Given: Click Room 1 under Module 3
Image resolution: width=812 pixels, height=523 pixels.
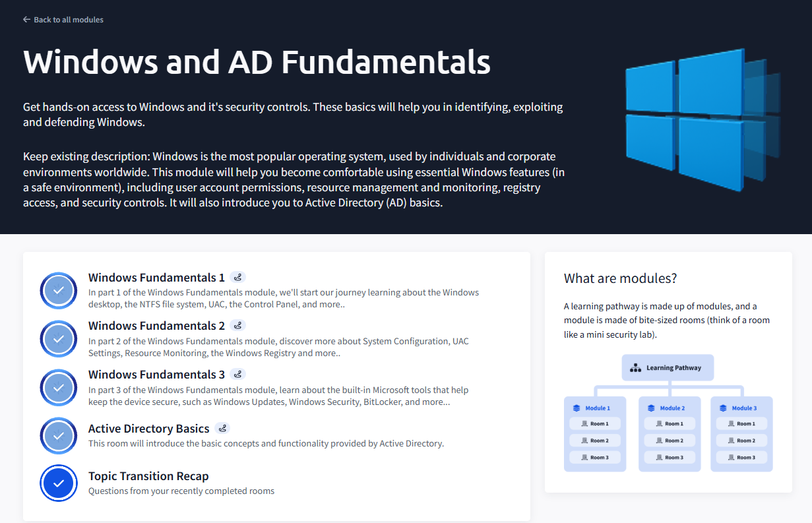Looking at the screenshot, I should pos(741,424).
